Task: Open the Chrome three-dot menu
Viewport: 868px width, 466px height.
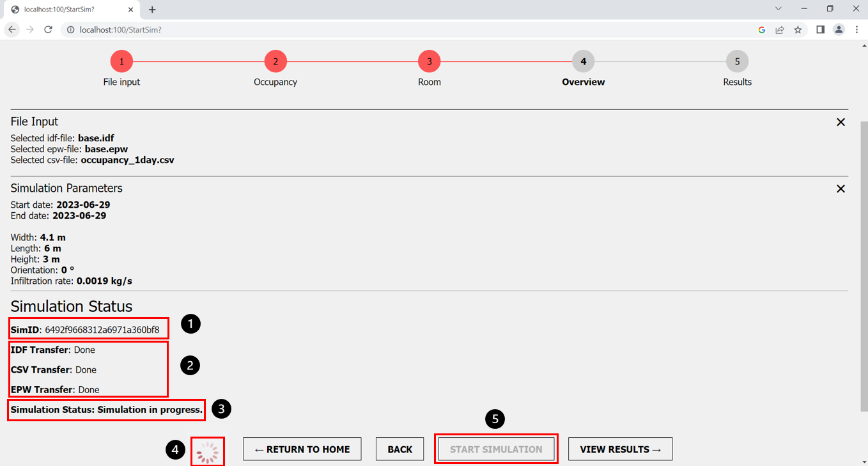Action: pos(856,29)
